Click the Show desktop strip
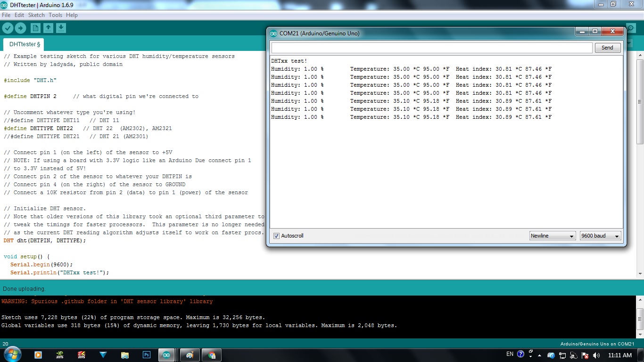 pos(641,355)
